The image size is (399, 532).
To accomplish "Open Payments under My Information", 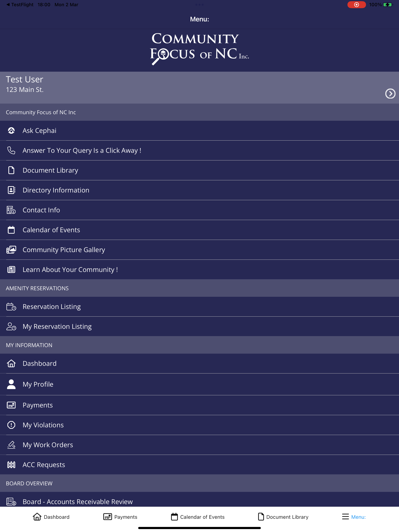I will pyautogui.click(x=199, y=405).
